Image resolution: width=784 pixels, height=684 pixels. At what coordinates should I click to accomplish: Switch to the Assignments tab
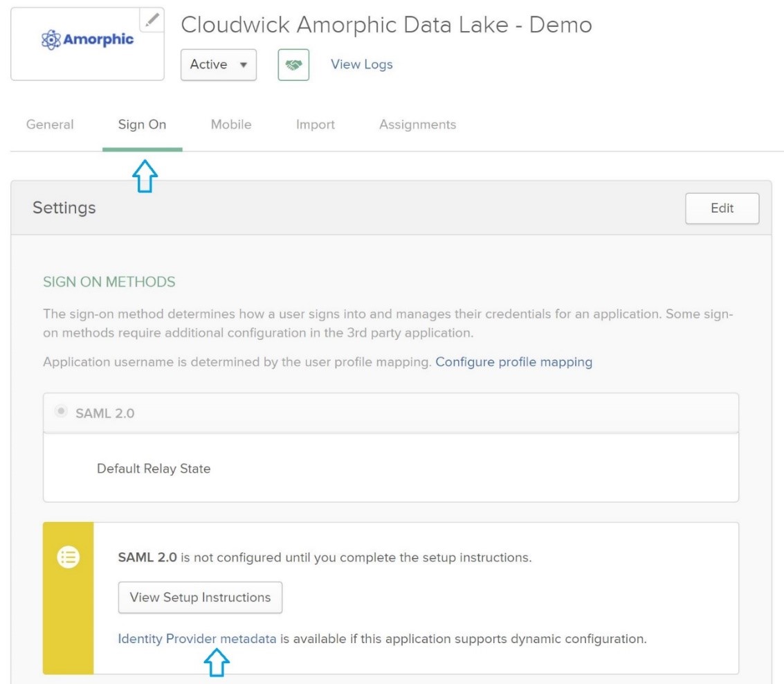tap(417, 125)
